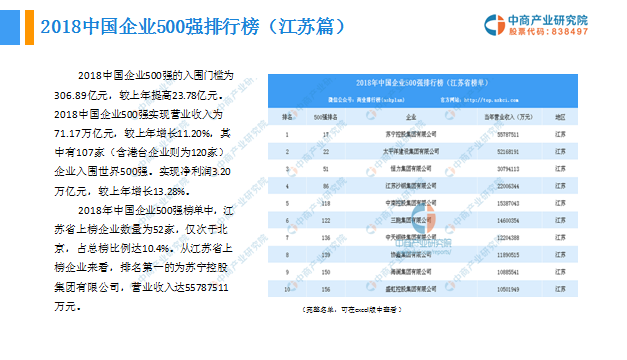Click the paragraph starting 2018年中国企业500强榜单中
627x360 pixels.
(x=144, y=258)
